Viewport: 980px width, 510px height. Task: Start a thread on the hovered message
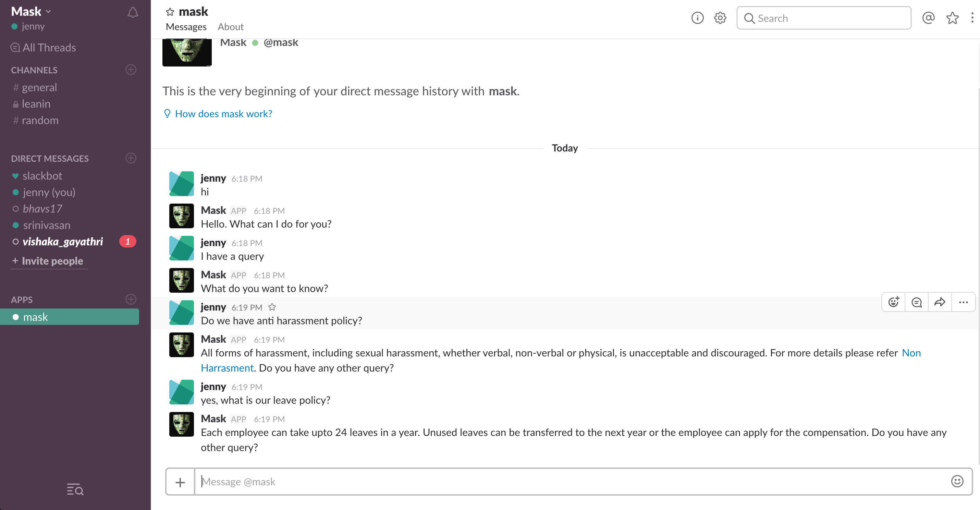917,302
